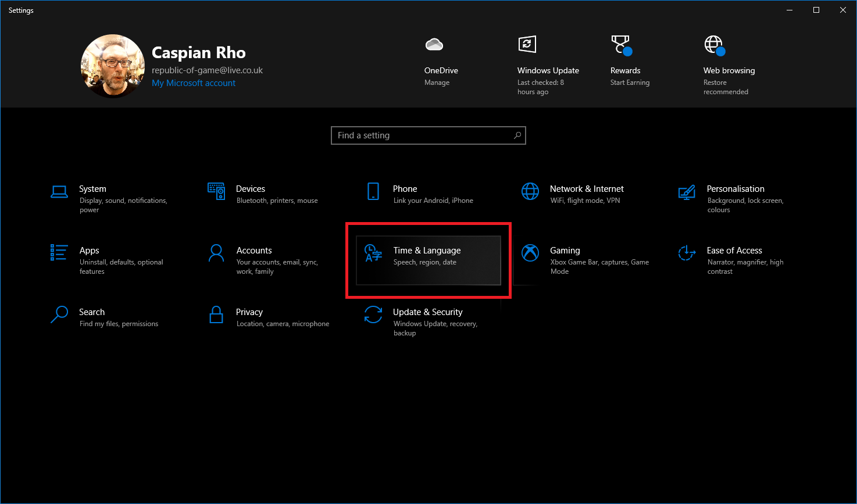Click the My Microsoft account link

pyautogui.click(x=194, y=83)
